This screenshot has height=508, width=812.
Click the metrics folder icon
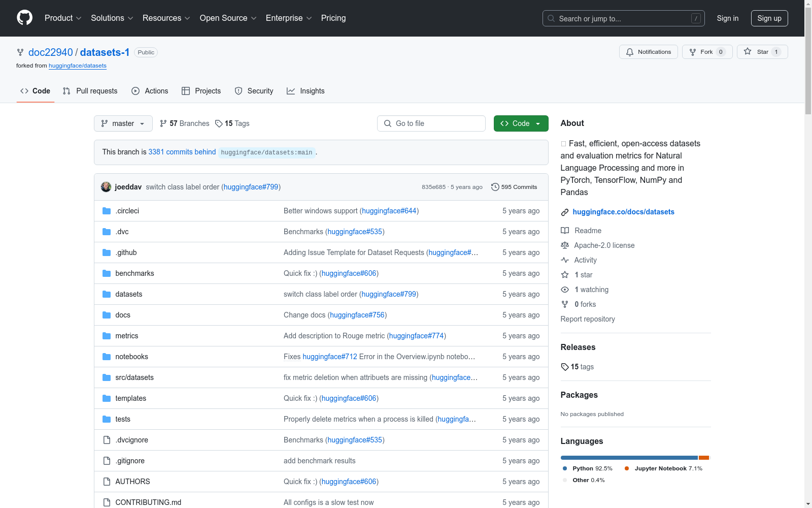coord(107,336)
